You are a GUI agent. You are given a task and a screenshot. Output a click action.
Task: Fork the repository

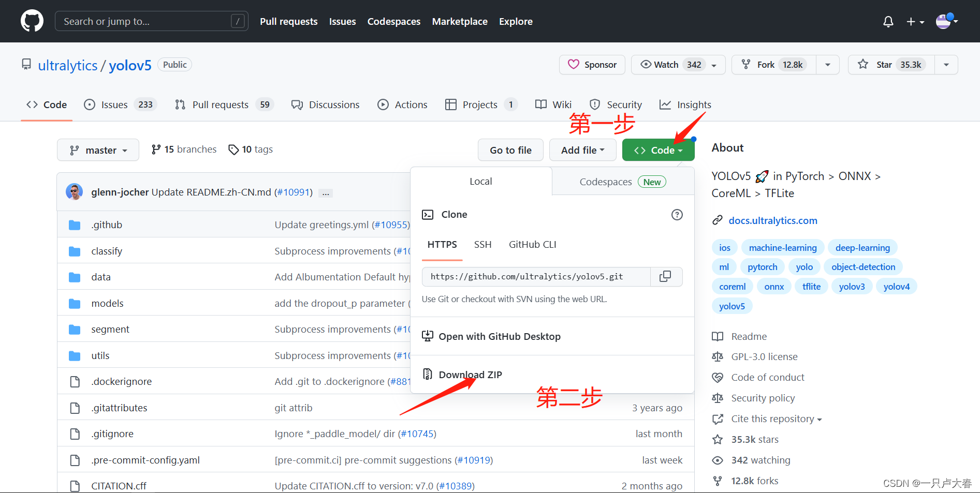(774, 65)
